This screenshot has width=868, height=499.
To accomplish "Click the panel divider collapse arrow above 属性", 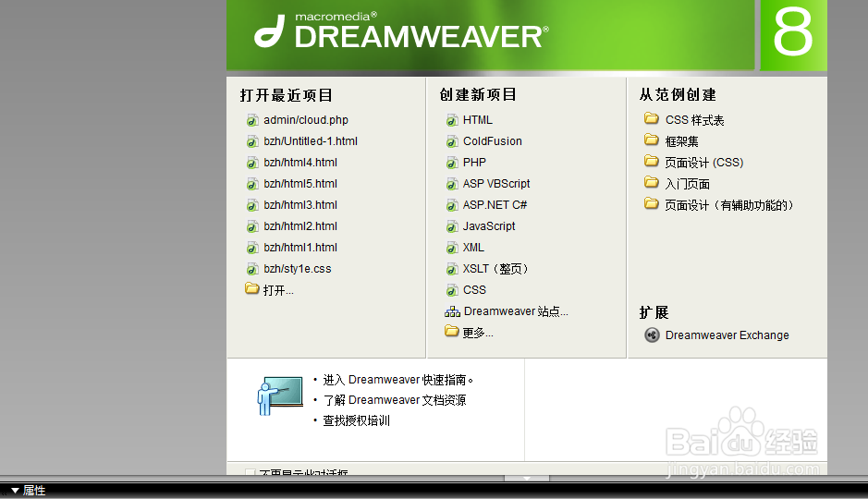I will coord(527,478).
